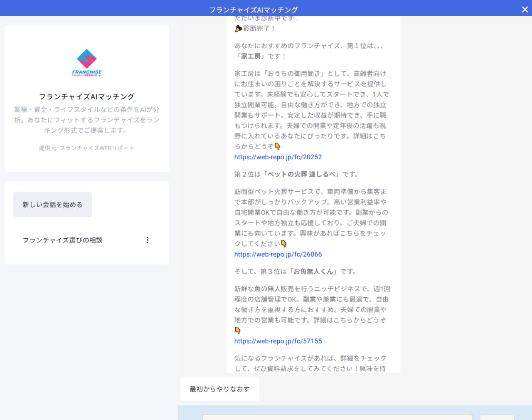Click the 最初からやりなおす button
Viewport: 532px width, 420px height.
(x=219, y=389)
